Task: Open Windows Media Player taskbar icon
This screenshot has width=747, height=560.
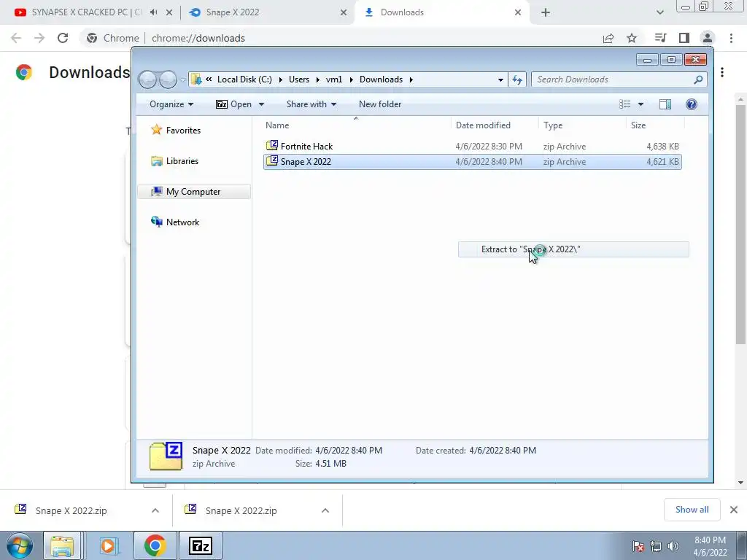Action: coord(108,545)
